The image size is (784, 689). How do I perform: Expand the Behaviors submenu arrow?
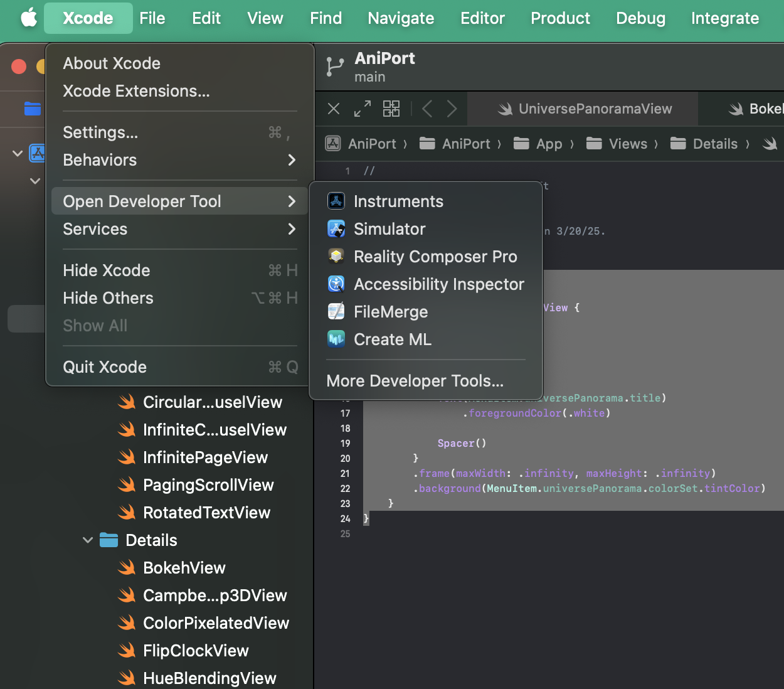pos(292,160)
